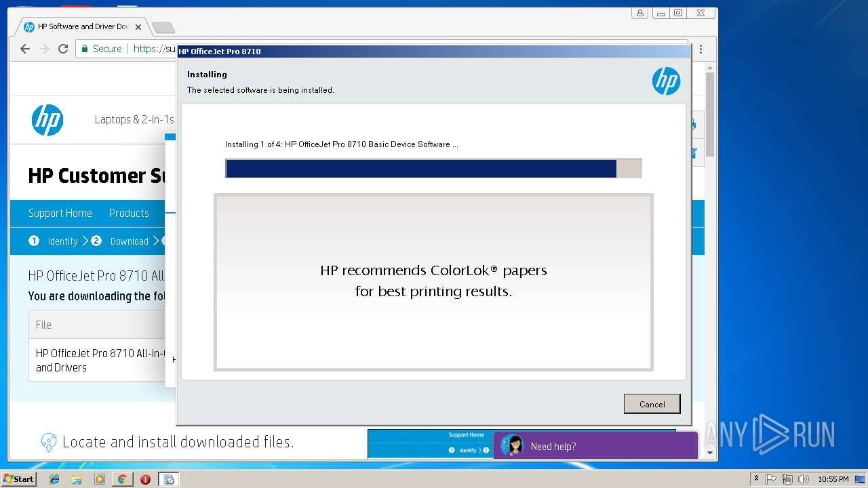Reload the page in Chrome
Viewport: 868px width, 488px height.
coord(63,49)
